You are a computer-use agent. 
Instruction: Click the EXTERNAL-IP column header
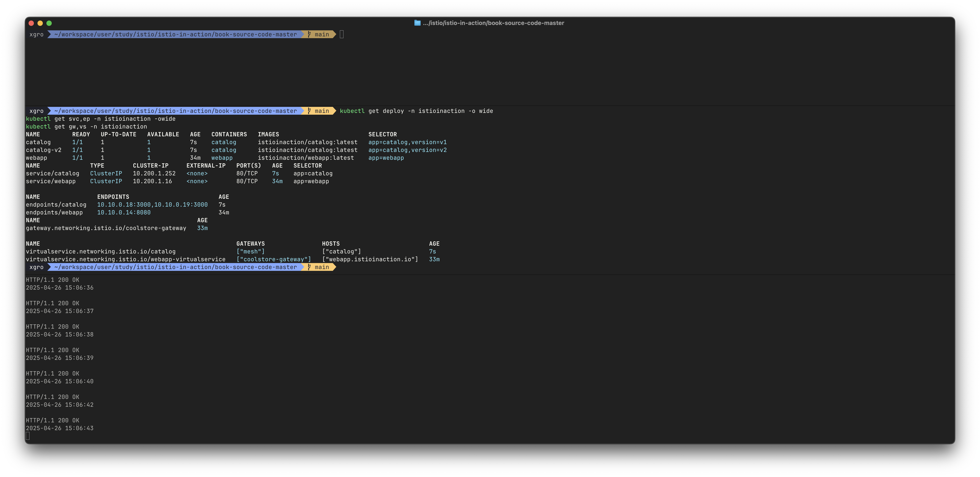point(206,166)
